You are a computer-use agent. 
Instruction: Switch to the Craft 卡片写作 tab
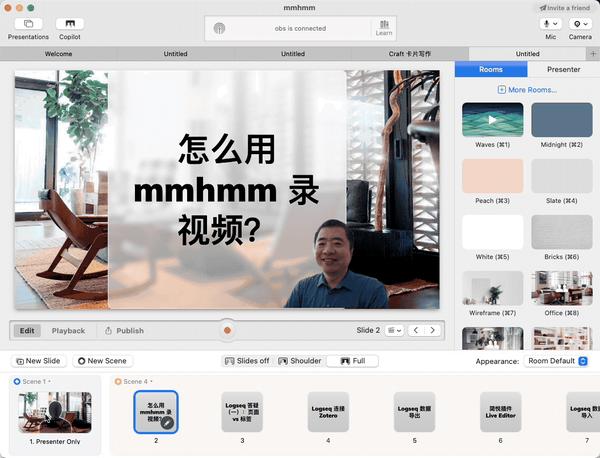pos(410,54)
